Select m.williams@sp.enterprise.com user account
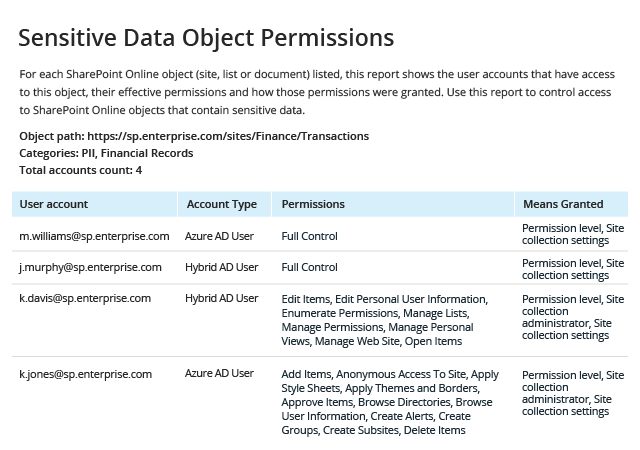 (x=94, y=236)
